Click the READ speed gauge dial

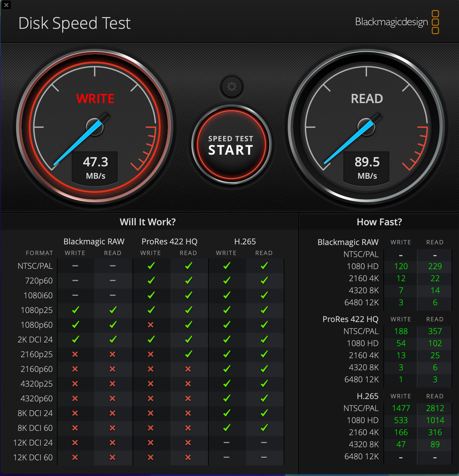tap(367, 127)
